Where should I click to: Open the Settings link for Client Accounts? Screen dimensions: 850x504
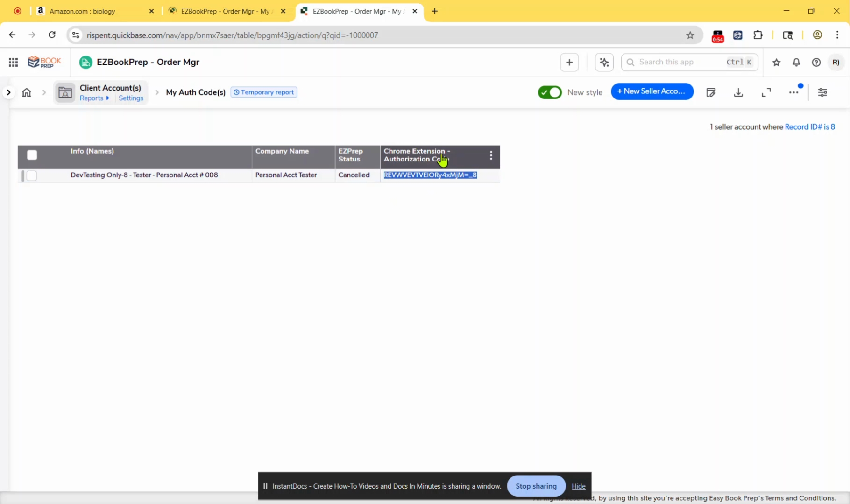[131, 98]
